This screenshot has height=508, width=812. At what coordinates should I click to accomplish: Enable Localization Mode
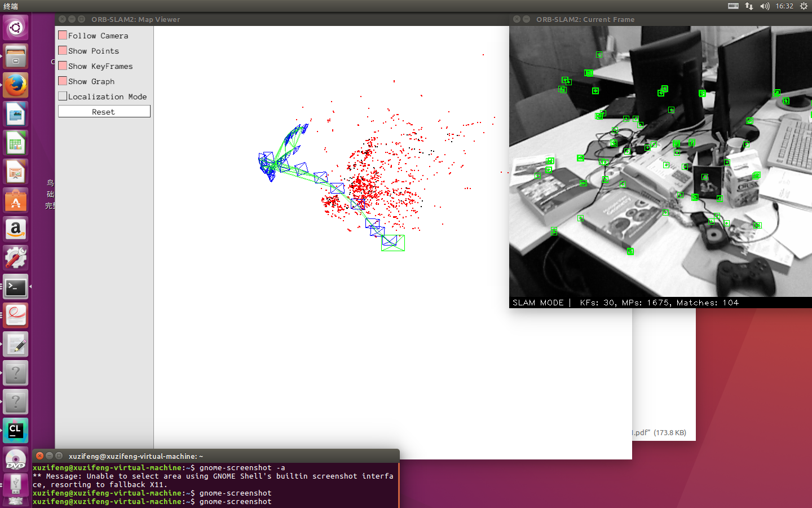[62, 95]
